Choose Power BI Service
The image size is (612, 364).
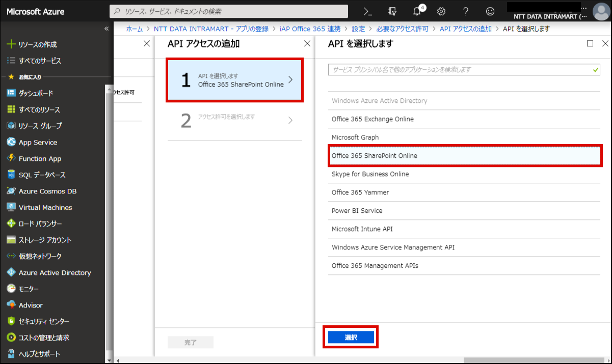click(465, 211)
